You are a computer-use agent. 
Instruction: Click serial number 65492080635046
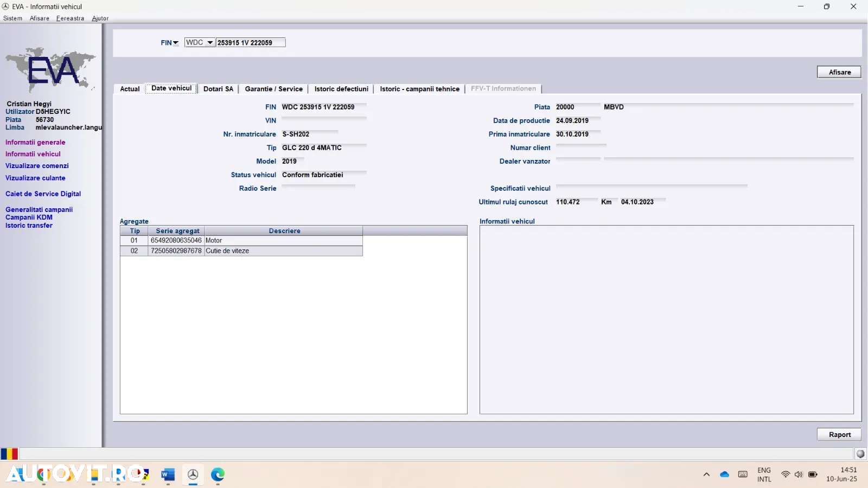pyautogui.click(x=176, y=241)
